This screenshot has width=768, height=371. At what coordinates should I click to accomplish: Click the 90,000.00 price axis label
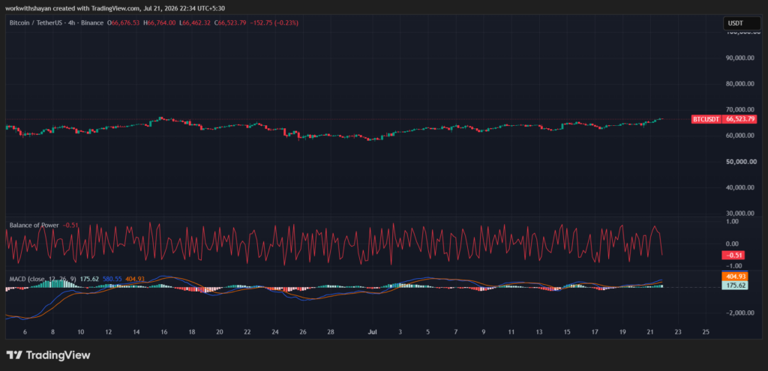pos(739,57)
